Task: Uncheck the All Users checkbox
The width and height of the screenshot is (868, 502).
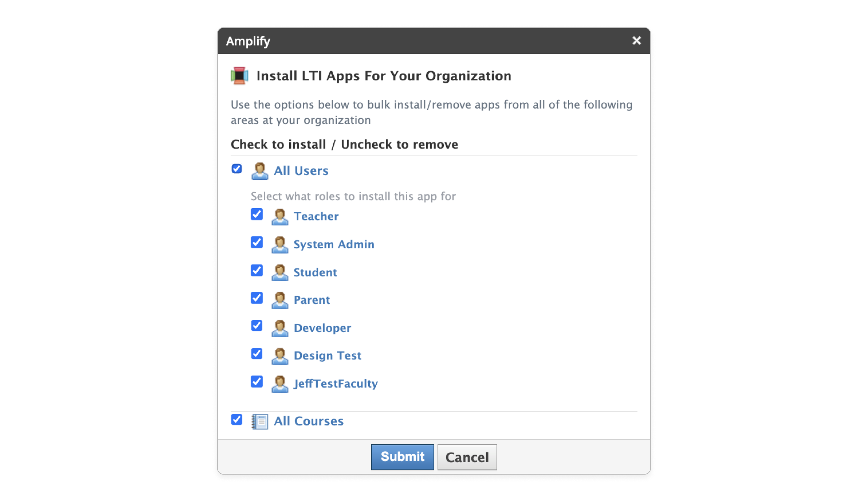Action: (x=237, y=169)
